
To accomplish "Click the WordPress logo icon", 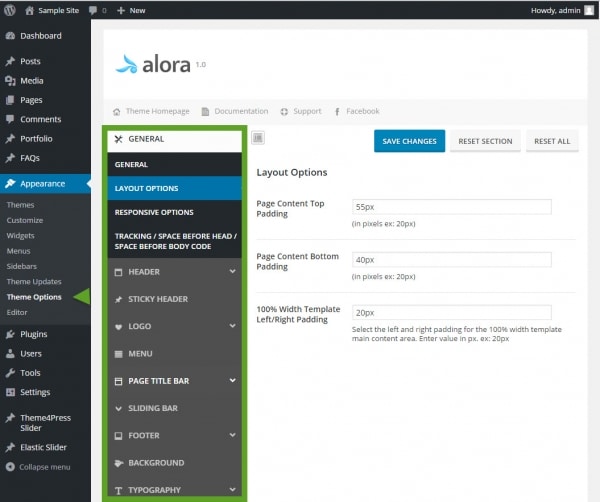I will [10, 10].
